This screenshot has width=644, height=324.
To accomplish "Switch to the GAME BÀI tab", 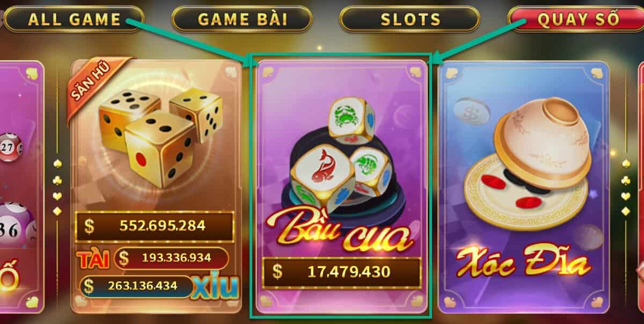I will (x=242, y=19).
